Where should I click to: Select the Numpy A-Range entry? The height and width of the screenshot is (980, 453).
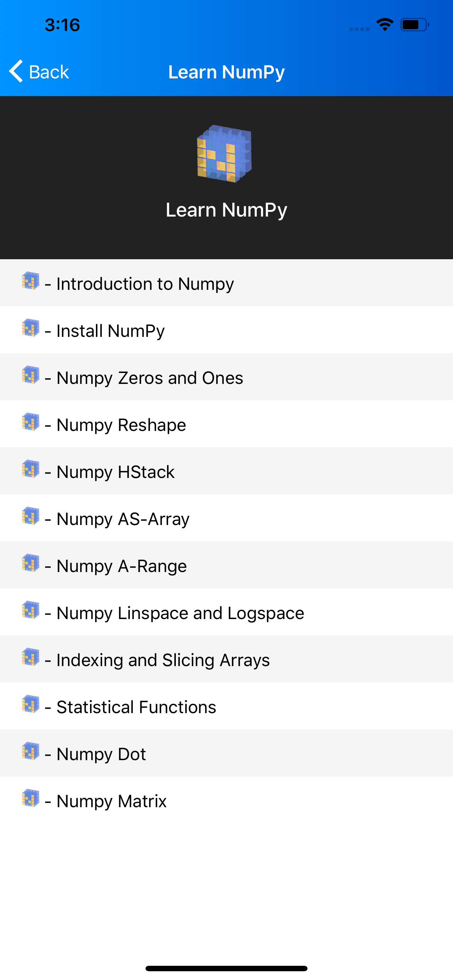[x=121, y=565]
